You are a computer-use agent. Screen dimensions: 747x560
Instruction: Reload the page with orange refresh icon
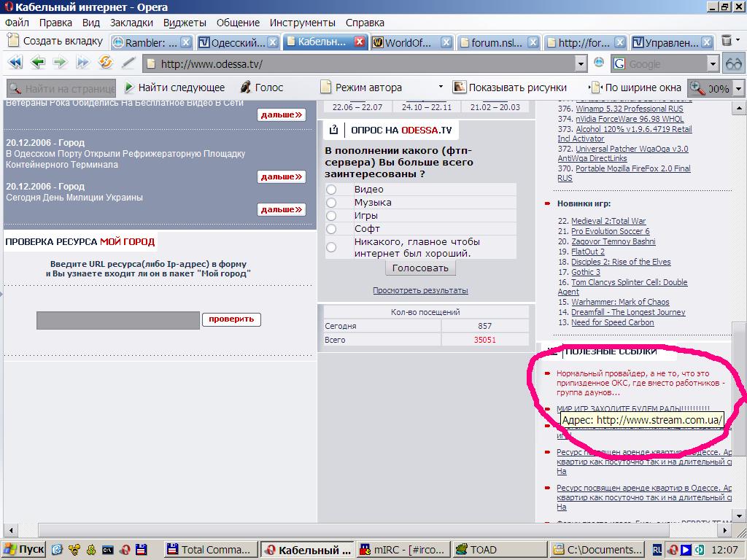[105, 63]
